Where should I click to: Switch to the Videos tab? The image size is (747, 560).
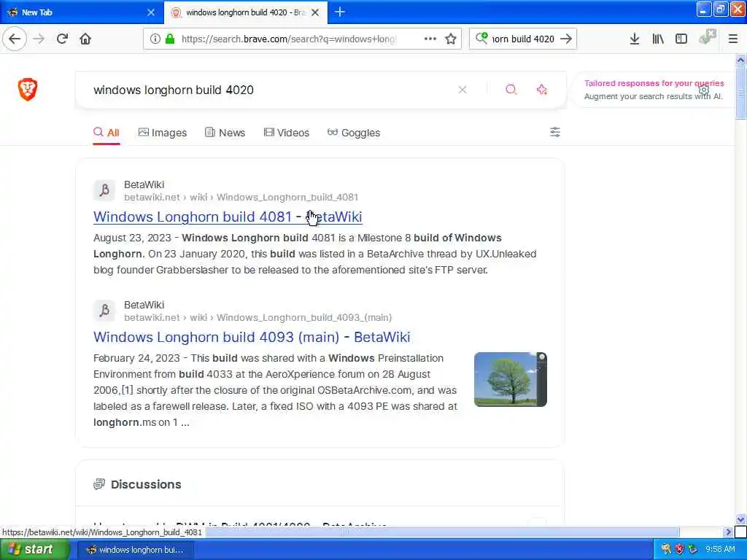point(286,133)
